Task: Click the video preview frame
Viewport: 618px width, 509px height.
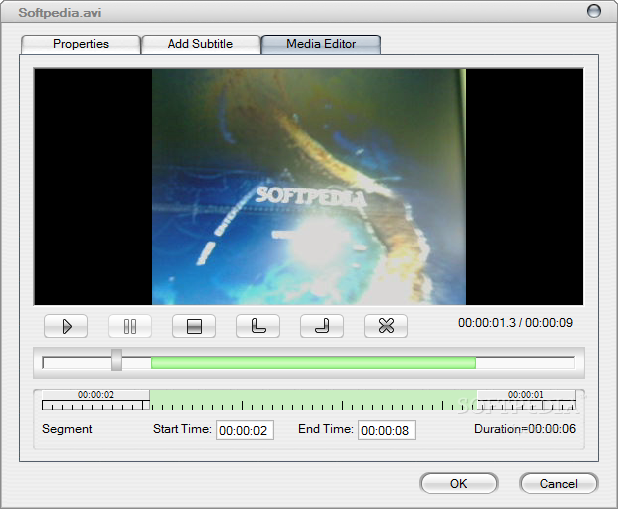Action: [309, 187]
